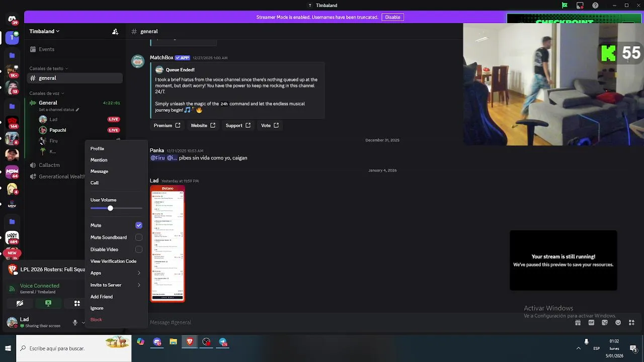
Task: Select View Verification Code menu item
Action: click(116, 261)
